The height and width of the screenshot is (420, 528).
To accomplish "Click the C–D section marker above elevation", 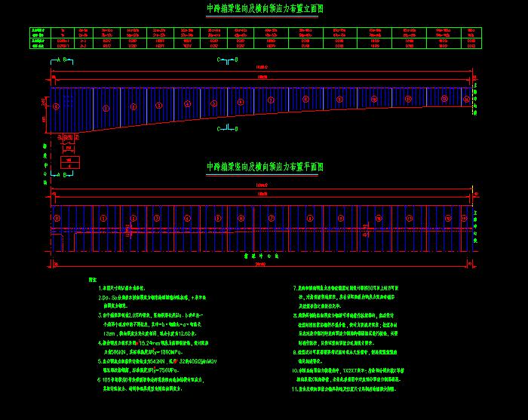I will click(x=228, y=60).
